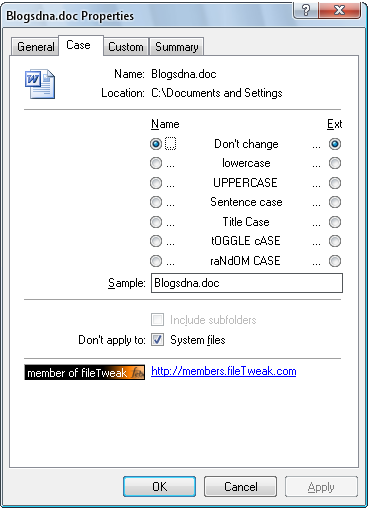Select Ext radio for lowercase
Image resolution: width=368 pixels, height=508 pixels.
pos(335,163)
